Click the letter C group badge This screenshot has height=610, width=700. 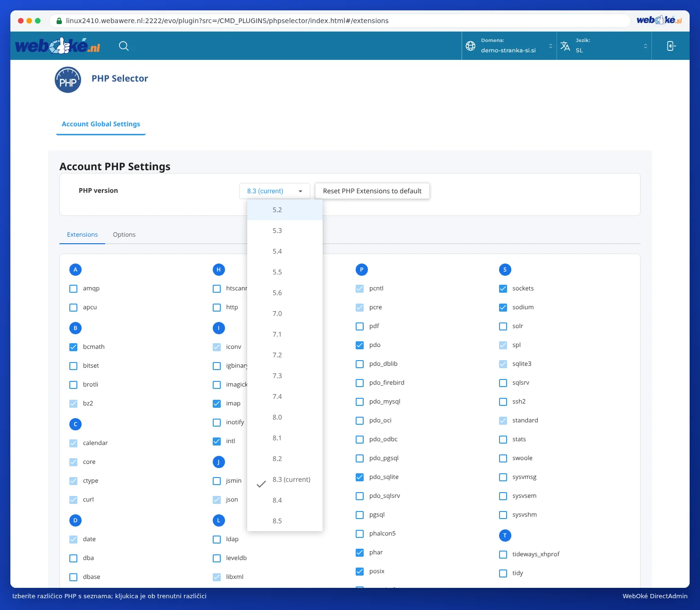tap(75, 424)
